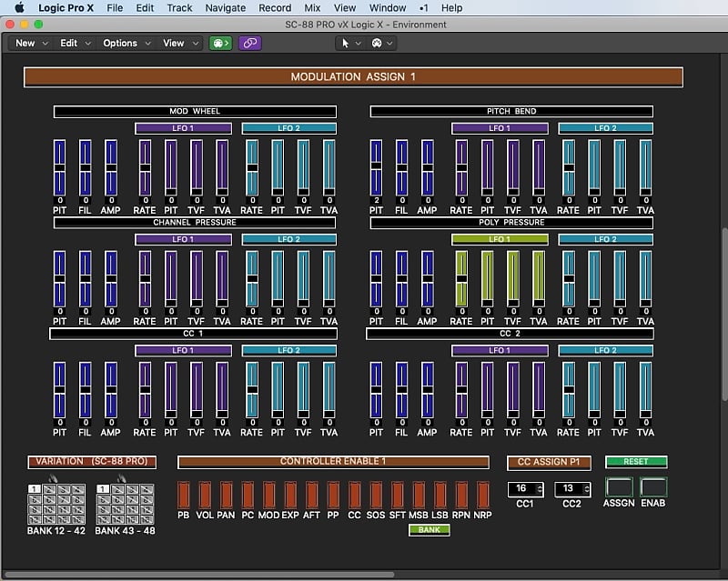Click the Pitch Bend LFO 2 RATE fader
The width and height of the screenshot is (728, 581).
(570, 168)
